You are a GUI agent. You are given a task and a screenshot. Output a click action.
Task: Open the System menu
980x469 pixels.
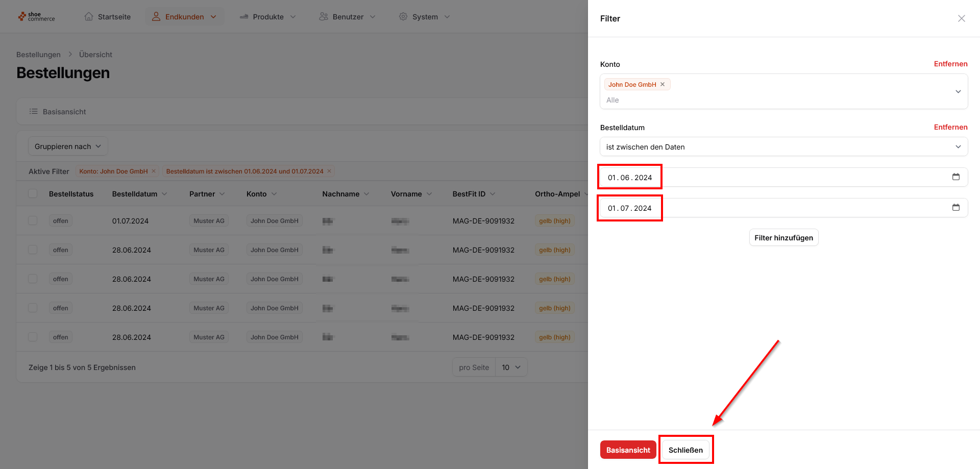(x=424, y=17)
